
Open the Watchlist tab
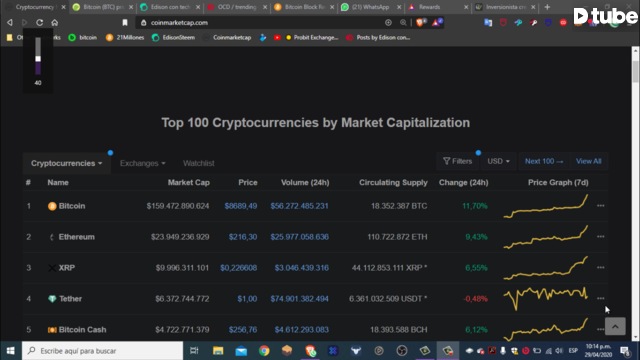[198, 163]
